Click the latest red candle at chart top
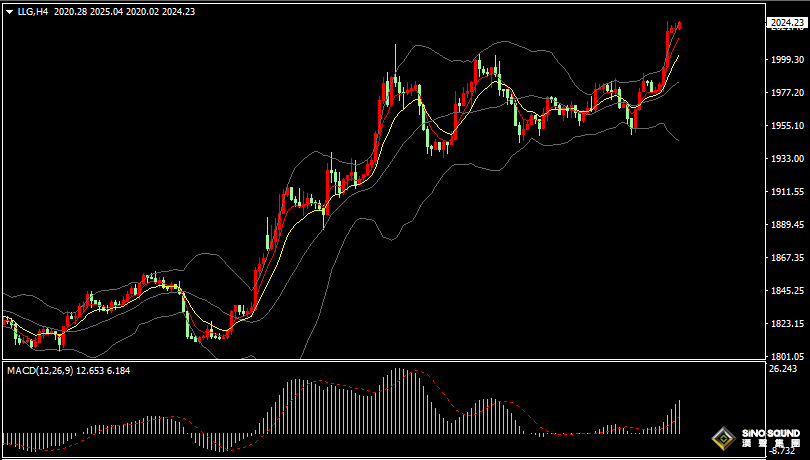 pyautogui.click(x=679, y=25)
